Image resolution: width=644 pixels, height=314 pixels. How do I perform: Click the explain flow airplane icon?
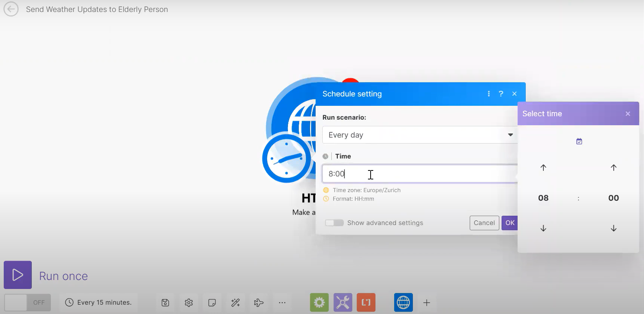tap(259, 302)
